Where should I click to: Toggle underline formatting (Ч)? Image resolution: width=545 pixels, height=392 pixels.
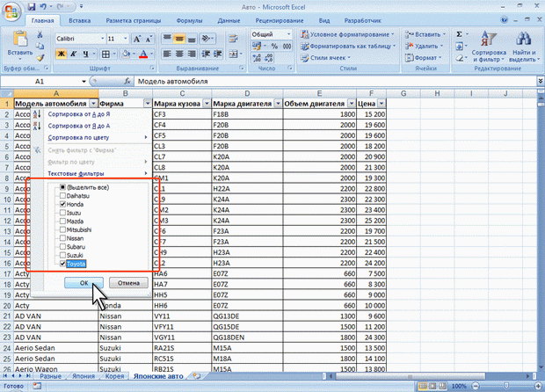(x=85, y=54)
